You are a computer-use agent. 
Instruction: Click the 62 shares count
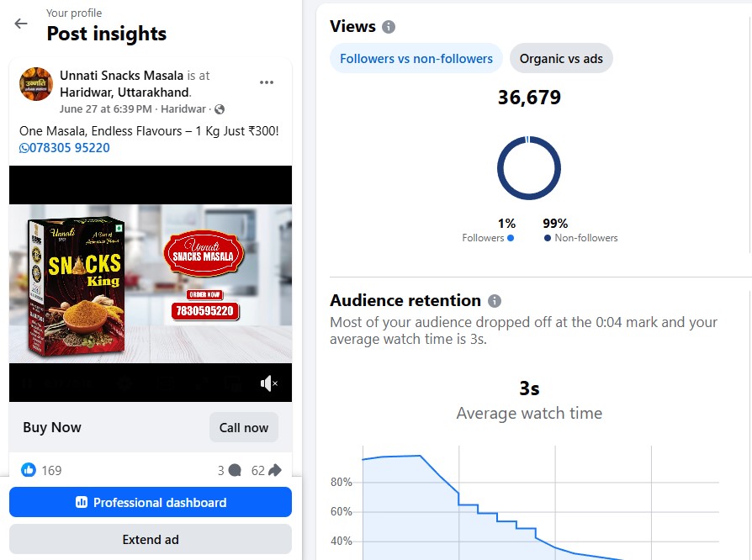tap(258, 470)
